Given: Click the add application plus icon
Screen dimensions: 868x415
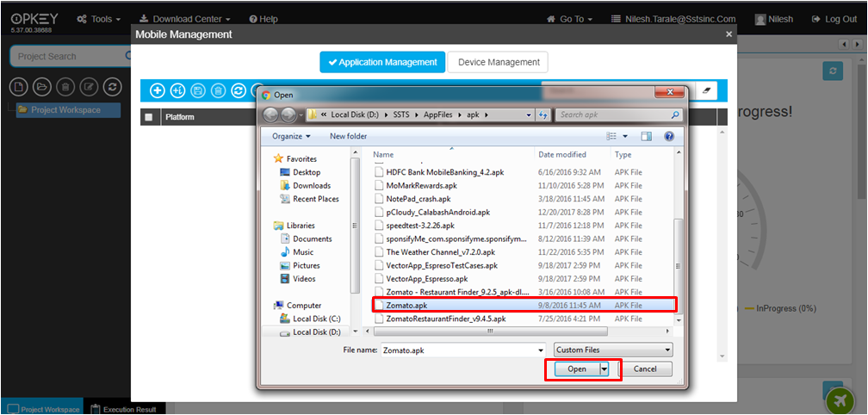Looking at the screenshot, I should click(x=158, y=90).
